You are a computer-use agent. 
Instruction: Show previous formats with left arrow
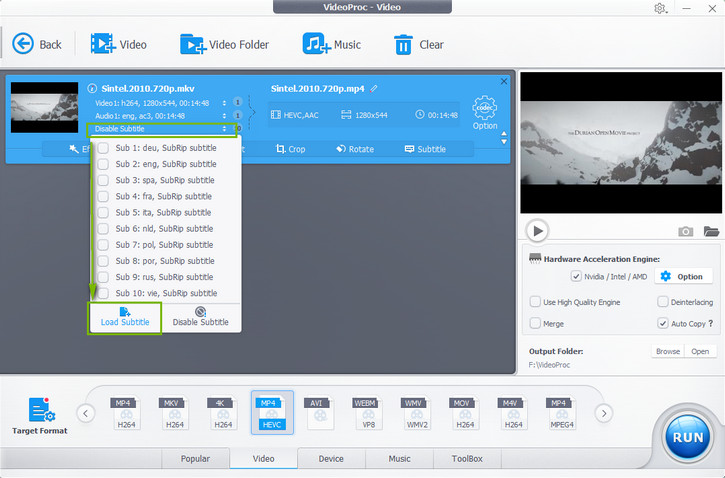coord(86,413)
